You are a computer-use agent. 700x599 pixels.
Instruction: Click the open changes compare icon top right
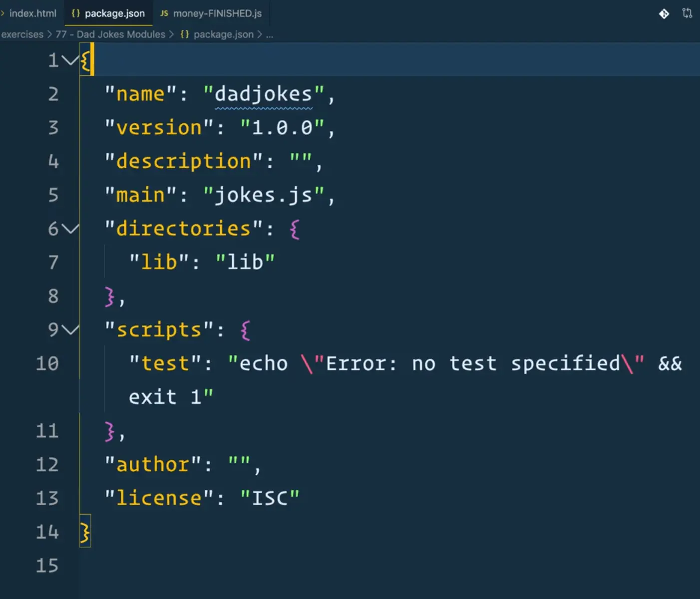coord(688,14)
